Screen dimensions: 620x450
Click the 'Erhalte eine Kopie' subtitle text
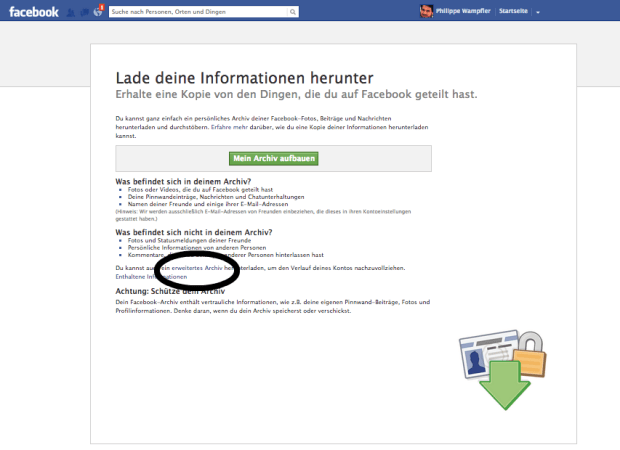(296, 94)
